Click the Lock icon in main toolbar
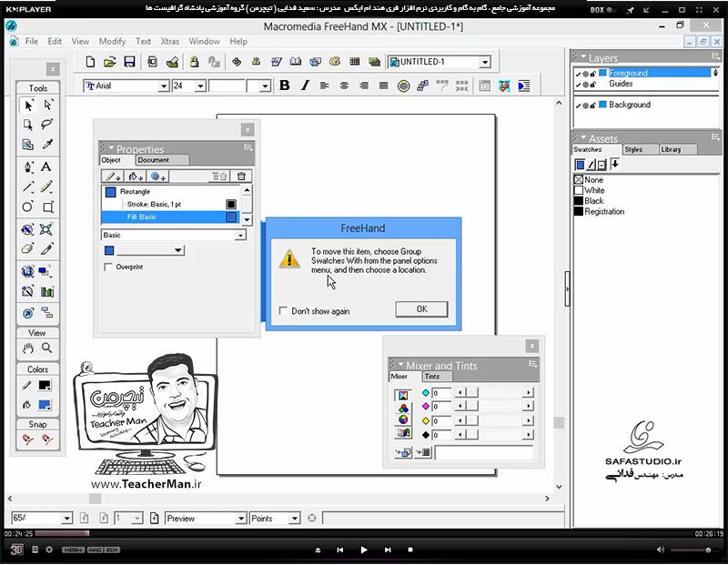Viewport: 728px width, 565px height. [194, 62]
